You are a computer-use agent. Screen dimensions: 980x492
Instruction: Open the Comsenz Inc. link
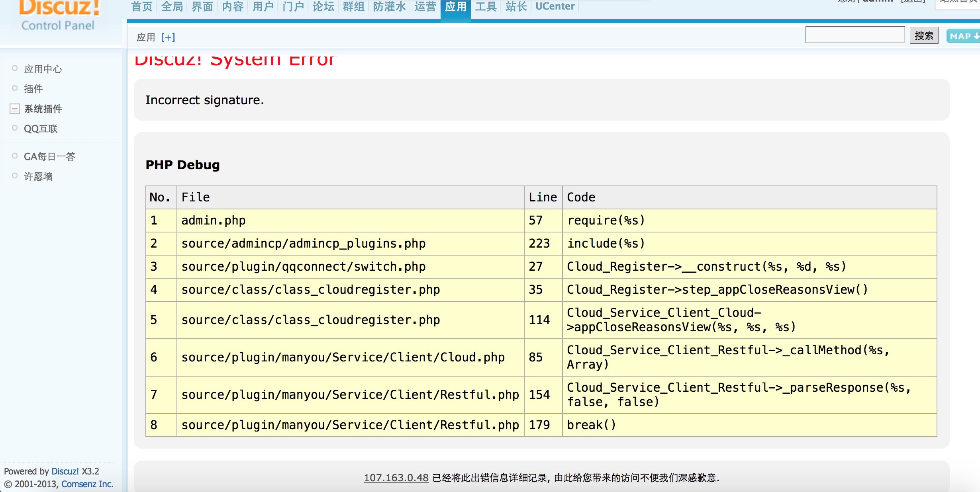(87, 484)
